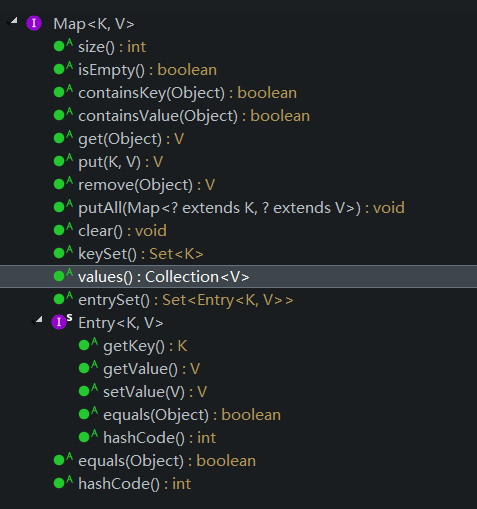
Task: Select getValue() : V method
Action: point(151,369)
